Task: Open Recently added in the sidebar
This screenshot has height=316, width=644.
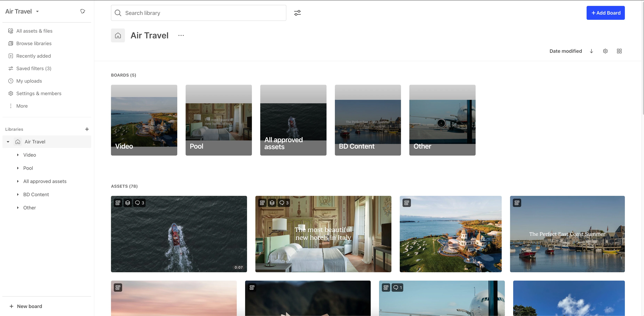Action: 34,56
